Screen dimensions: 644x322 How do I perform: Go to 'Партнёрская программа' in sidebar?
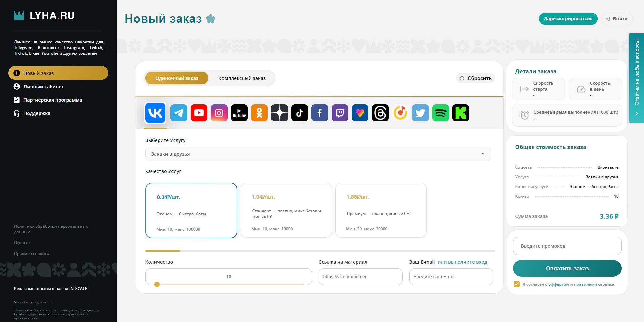(48, 100)
